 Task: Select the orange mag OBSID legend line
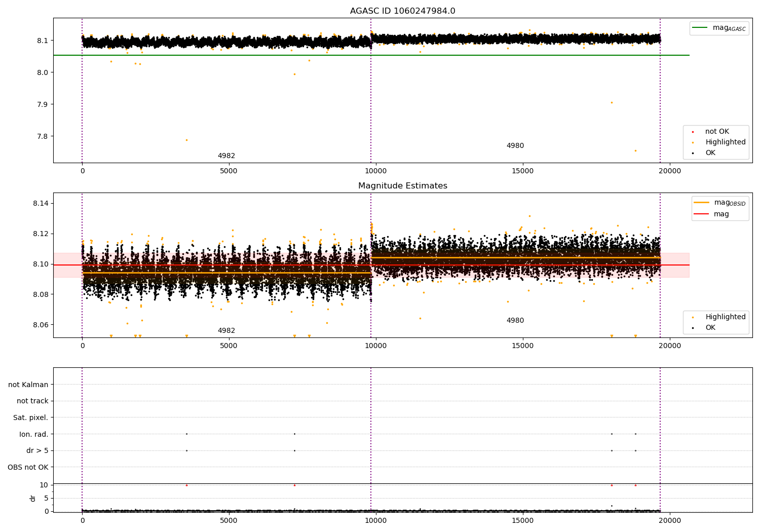tap(701, 203)
